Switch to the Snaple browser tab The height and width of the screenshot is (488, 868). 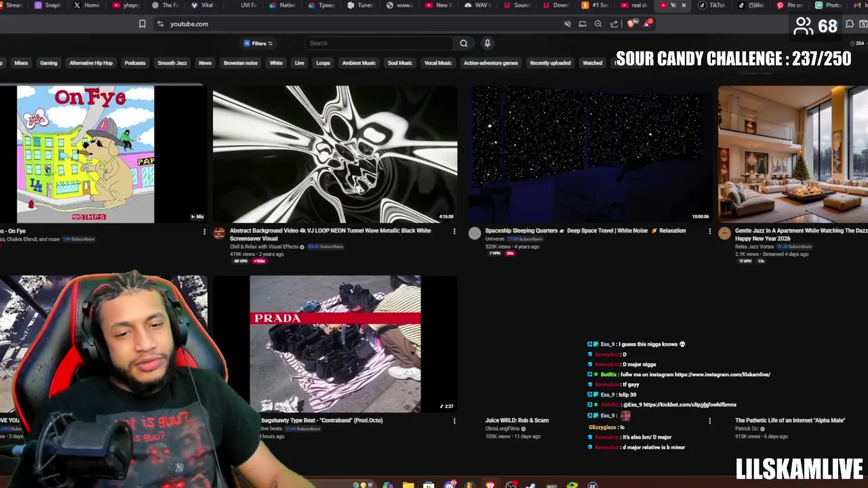47,5
